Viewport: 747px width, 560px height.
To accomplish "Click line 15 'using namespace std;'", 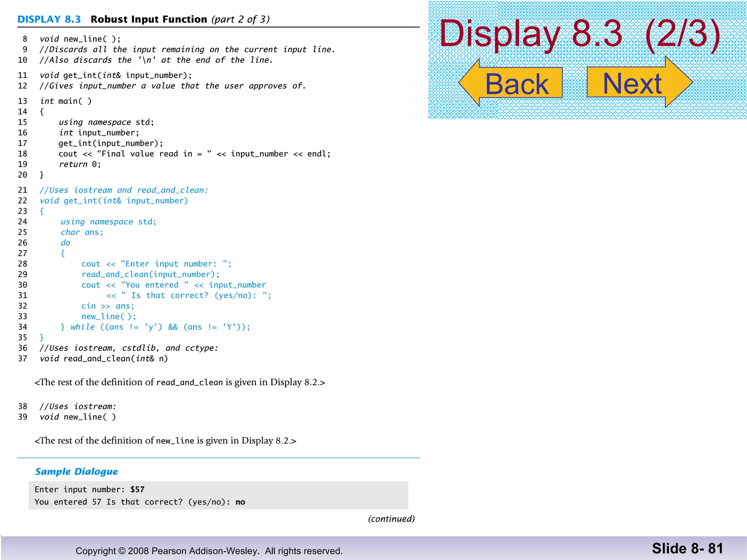I will click(x=107, y=122).
